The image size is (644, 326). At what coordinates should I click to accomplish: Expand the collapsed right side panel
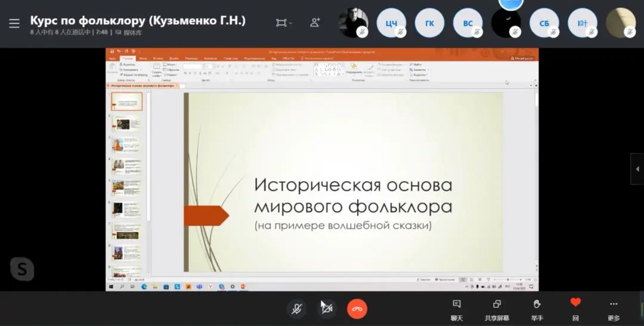[x=637, y=169]
